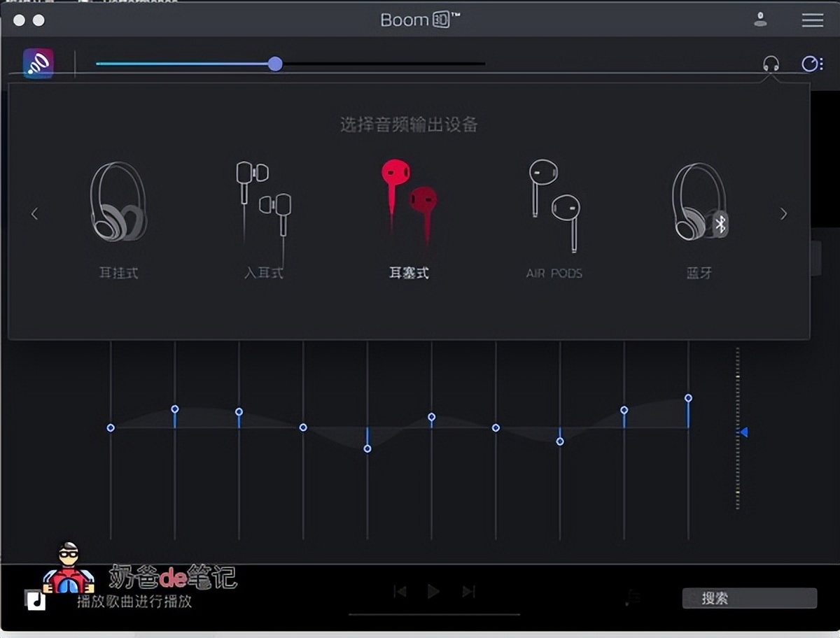Viewport: 840px width, 638px height.
Task: Open the audio effects dial icon
Action: (x=811, y=64)
